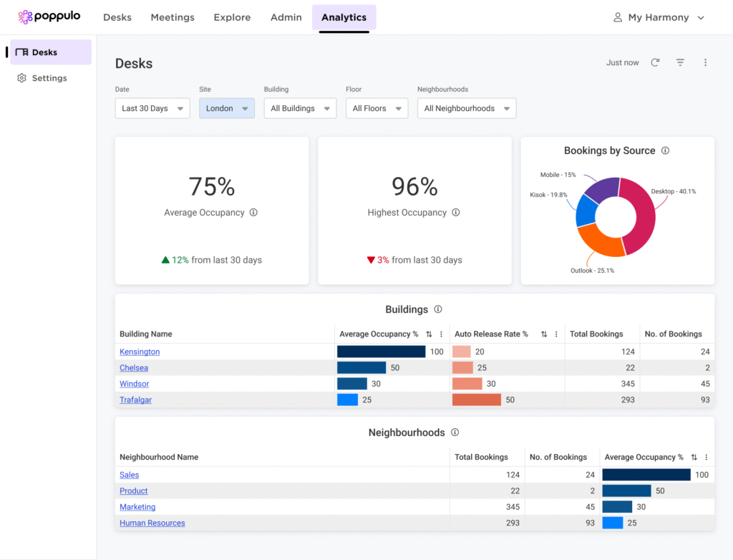Sort Buildings by Auto Release Rate % arrows

click(544, 334)
